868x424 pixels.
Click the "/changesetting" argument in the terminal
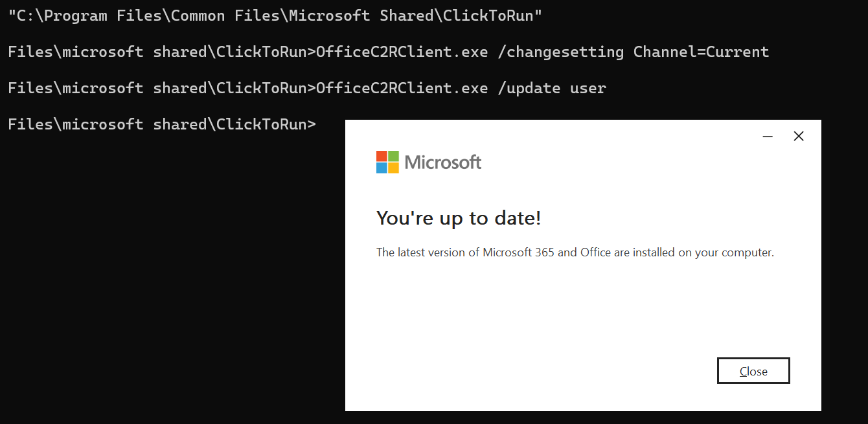coord(561,52)
